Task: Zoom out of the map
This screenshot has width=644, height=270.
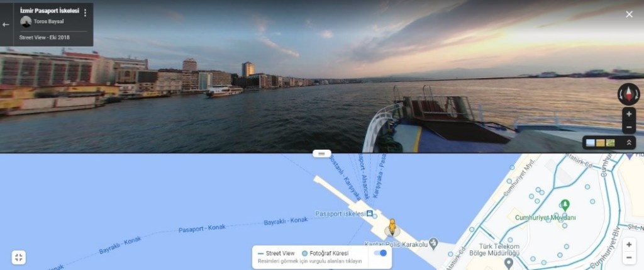Action: click(629, 258)
